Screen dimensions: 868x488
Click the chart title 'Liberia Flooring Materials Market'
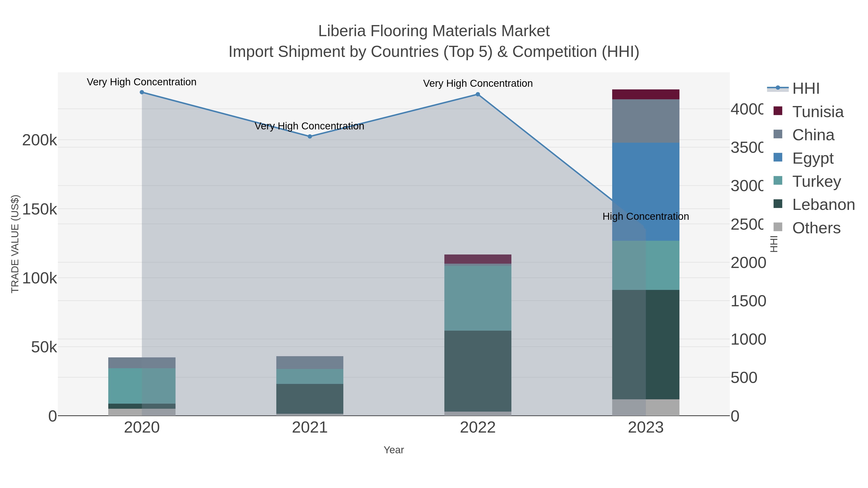(x=434, y=31)
